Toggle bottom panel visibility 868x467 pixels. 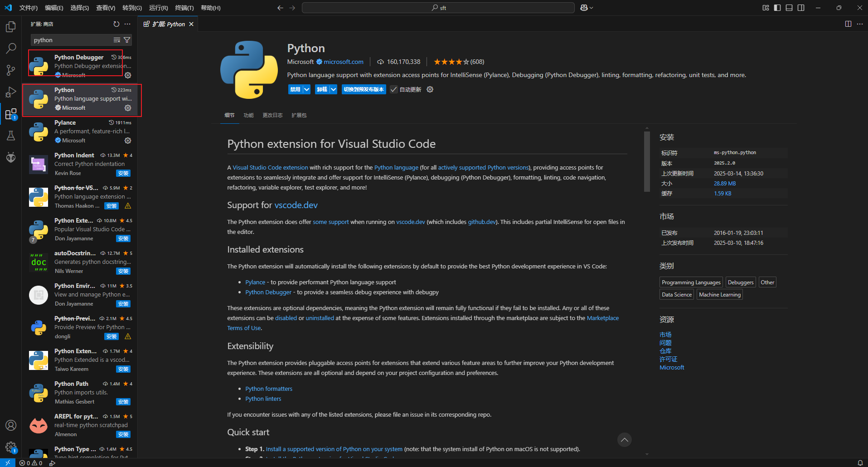(789, 8)
